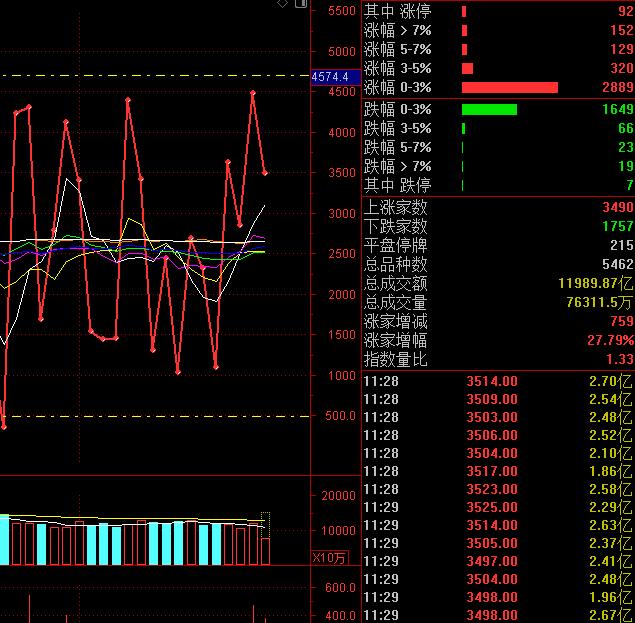635x623 pixels.
Task: Select the 涨家增幅 label
Action: point(395,341)
